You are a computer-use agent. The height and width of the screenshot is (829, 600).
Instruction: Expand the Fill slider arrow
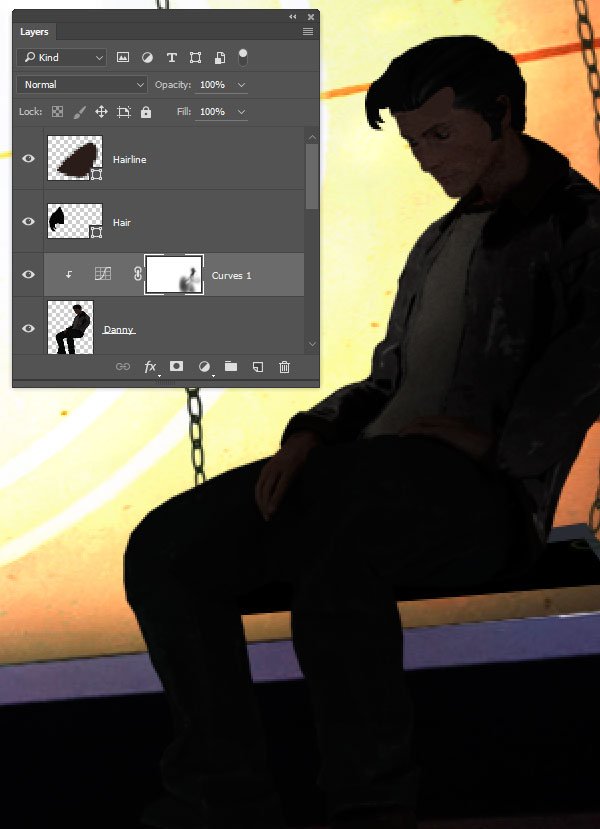pos(242,112)
